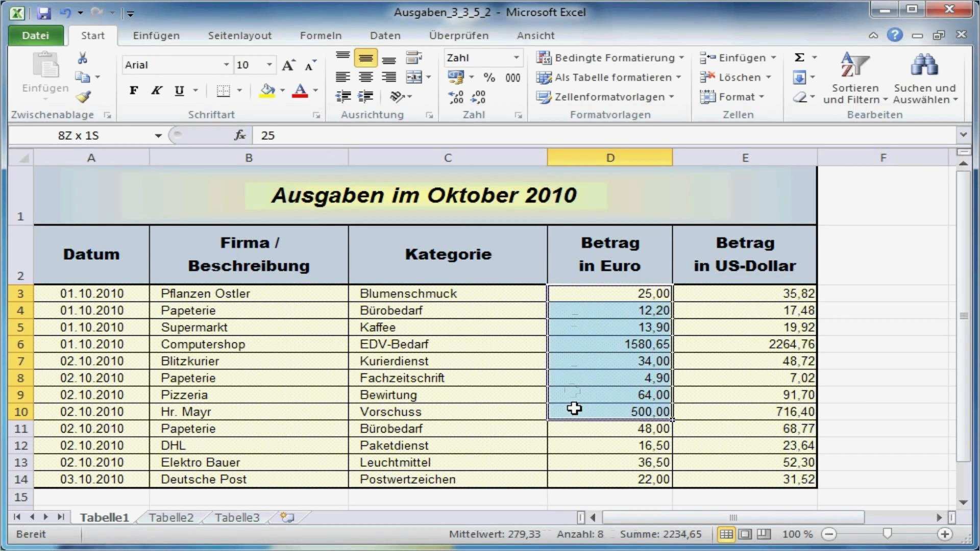Click the Zellenformatvorlagen button
Viewport: 980px width, 551px height.
(605, 97)
